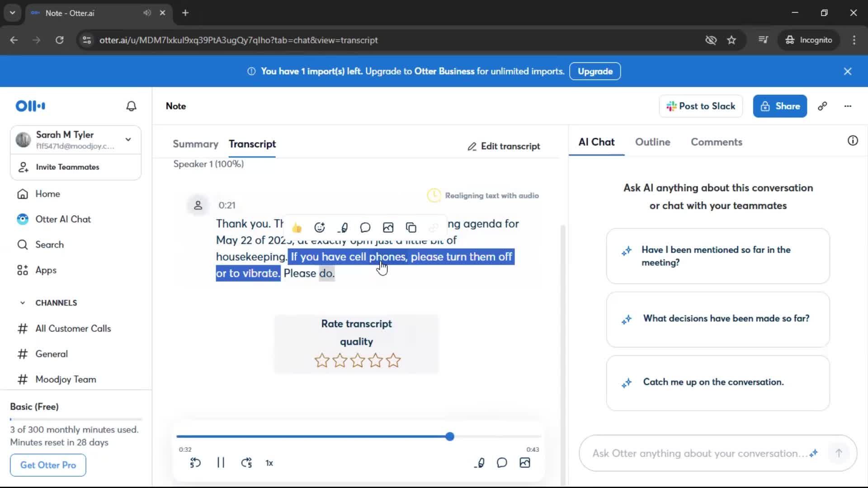Click the thumbs-up reaction on the highlight toolbar

pyautogui.click(x=297, y=227)
